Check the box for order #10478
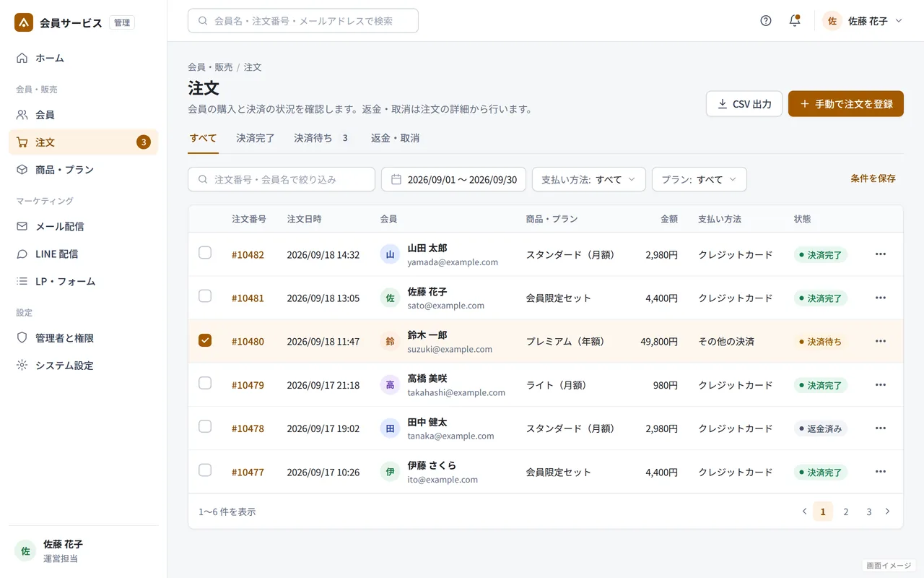This screenshot has height=578, width=924. (205, 426)
